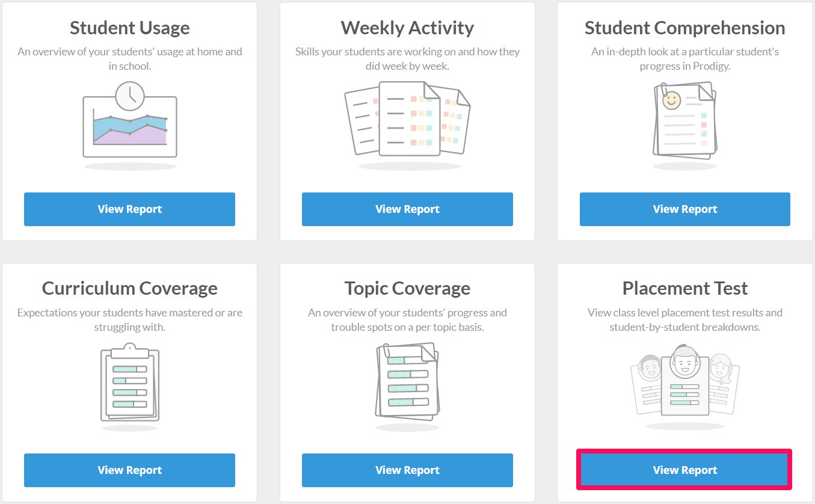Click the Placement Test heading text
Image resolution: width=815 pixels, height=504 pixels.
(684, 288)
